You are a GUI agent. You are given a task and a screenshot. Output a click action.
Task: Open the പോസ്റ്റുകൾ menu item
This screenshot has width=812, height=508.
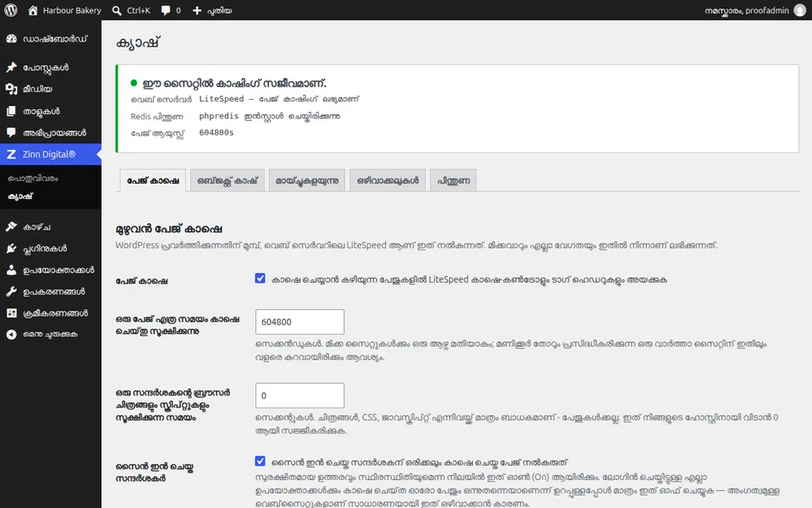pos(51,68)
